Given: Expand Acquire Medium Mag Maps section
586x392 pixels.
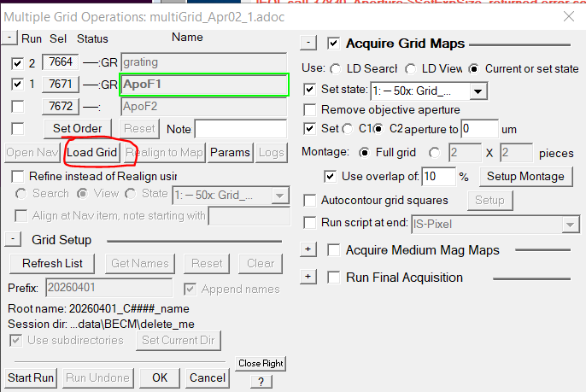Looking at the screenshot, I should pyautogui.click(x=308, y=249).
